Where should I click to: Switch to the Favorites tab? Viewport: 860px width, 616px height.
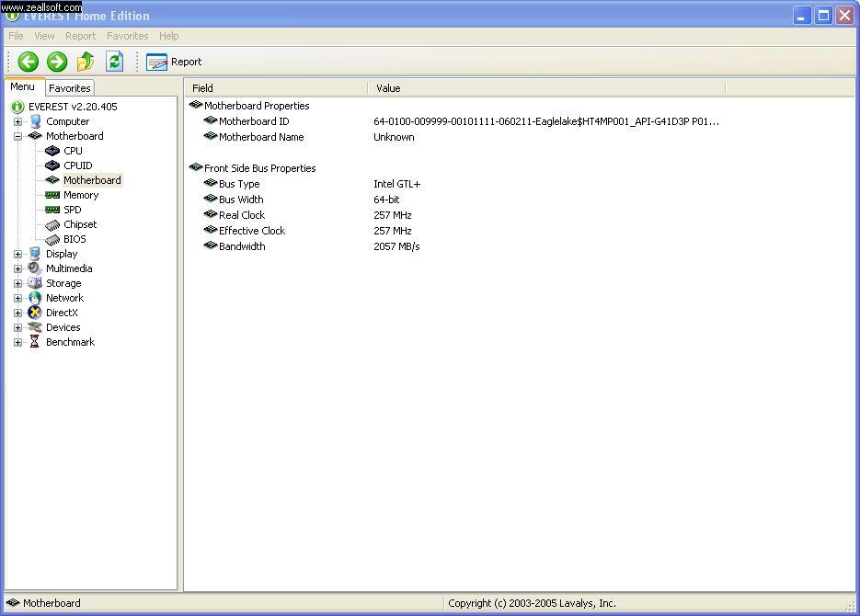(70, 87)
